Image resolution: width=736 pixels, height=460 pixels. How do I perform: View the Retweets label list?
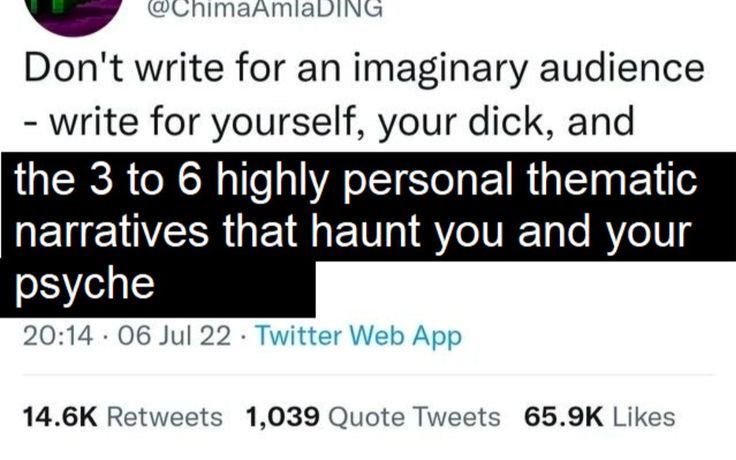(165, 417)
